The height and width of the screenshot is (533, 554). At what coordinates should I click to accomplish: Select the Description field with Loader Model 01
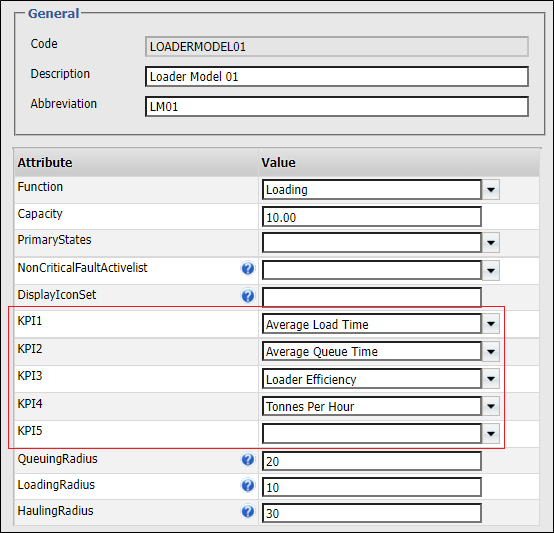[x=337, y=76]
